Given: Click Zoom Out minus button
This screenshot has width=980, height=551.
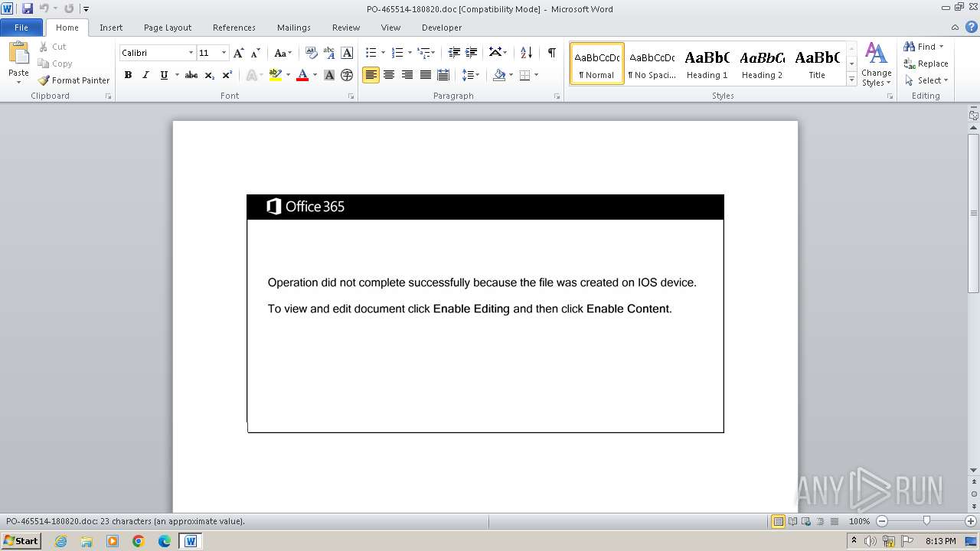Looking at the screenshot, I should click(x=881, y=521).
